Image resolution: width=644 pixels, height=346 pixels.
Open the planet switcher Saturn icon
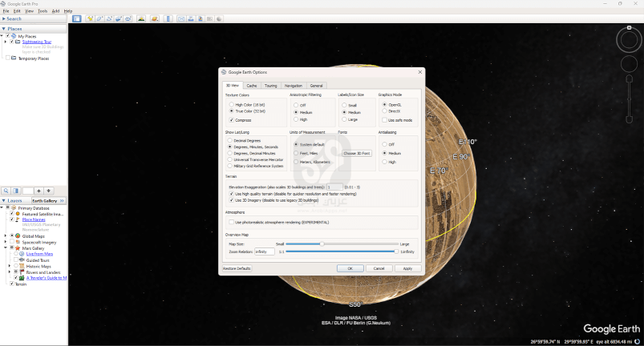coord(155,19)
